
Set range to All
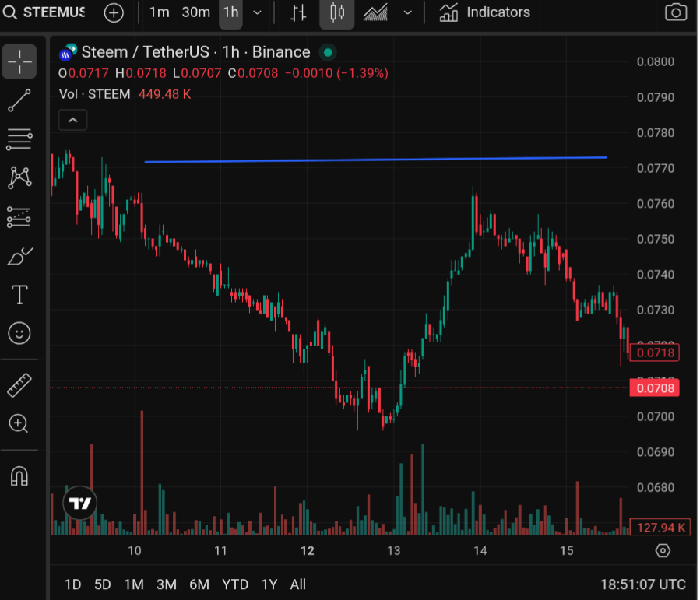coord(297,584)
